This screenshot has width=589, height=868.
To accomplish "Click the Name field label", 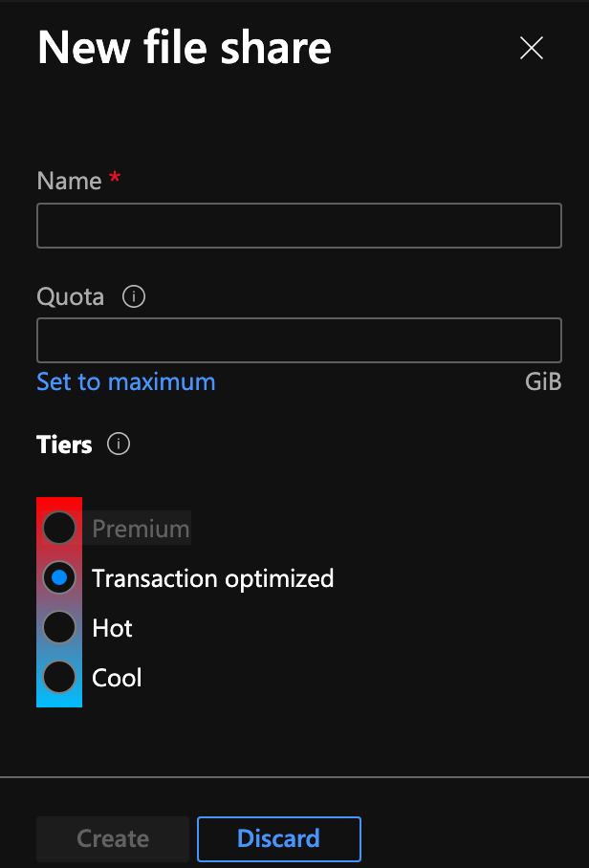I will click(x=69, y=181).
